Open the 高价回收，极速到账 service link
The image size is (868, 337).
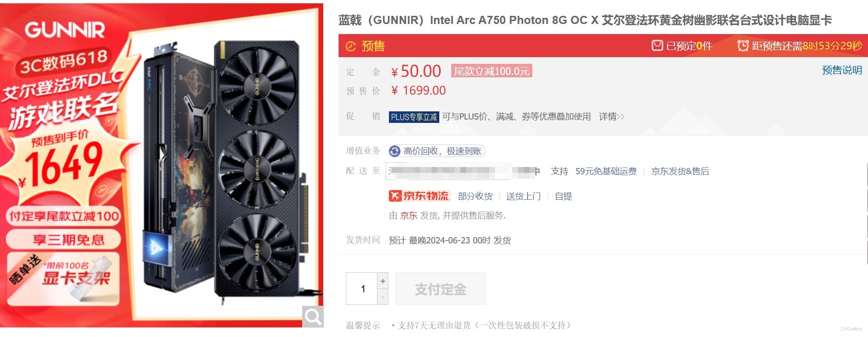(442, 151)
